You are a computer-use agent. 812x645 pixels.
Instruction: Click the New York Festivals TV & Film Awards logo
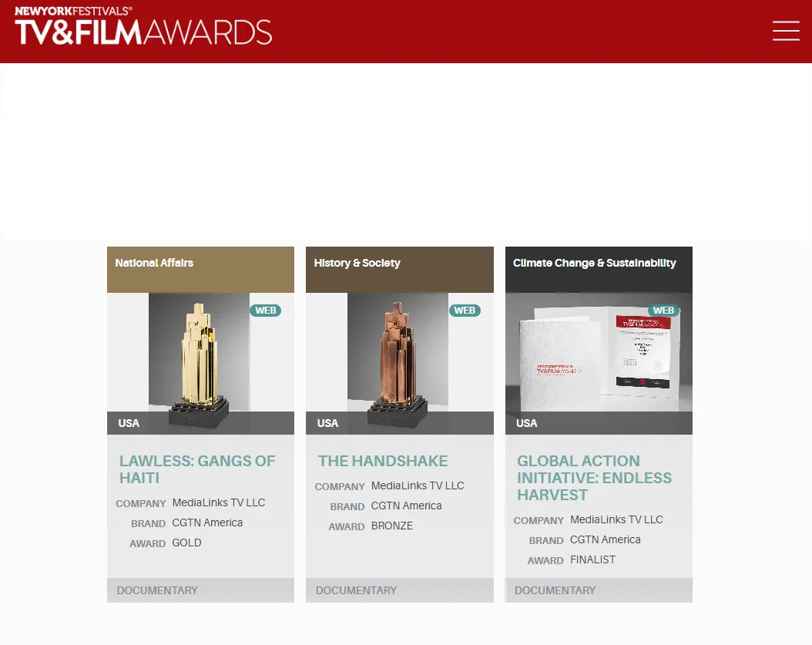(x=143, y=27)
